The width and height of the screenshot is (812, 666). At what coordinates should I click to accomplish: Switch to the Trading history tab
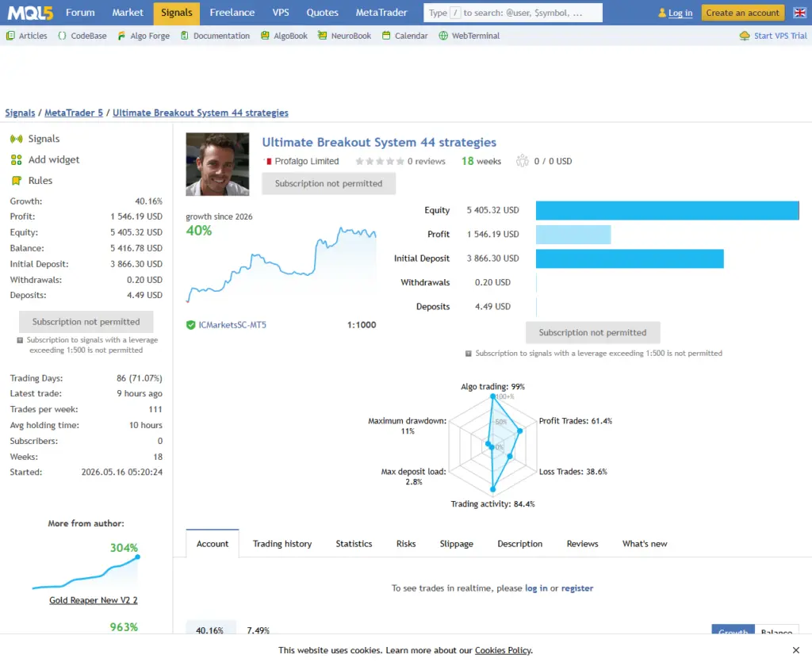point(282,544)
